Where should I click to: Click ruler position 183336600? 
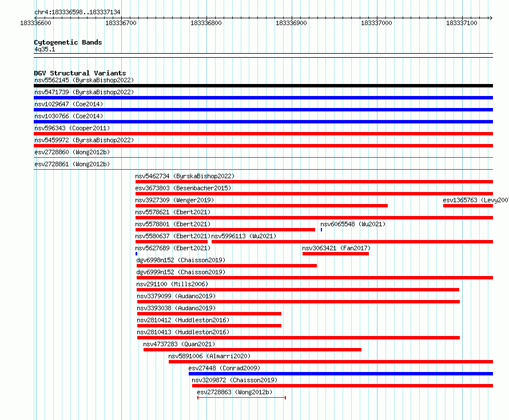(x=35, y=23)
